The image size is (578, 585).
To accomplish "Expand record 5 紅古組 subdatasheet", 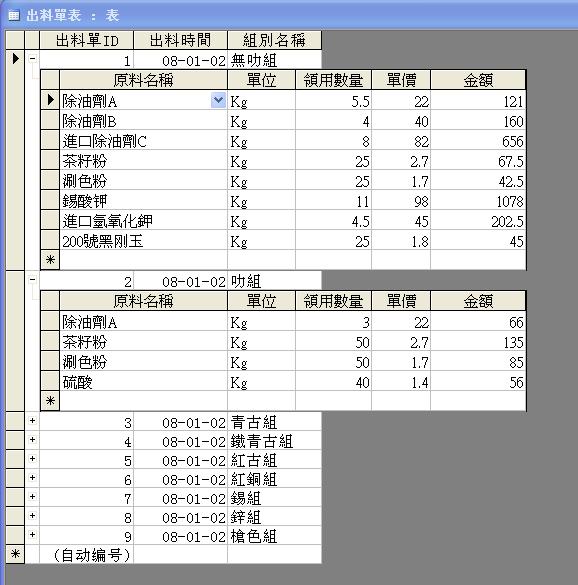I will 32,459.
